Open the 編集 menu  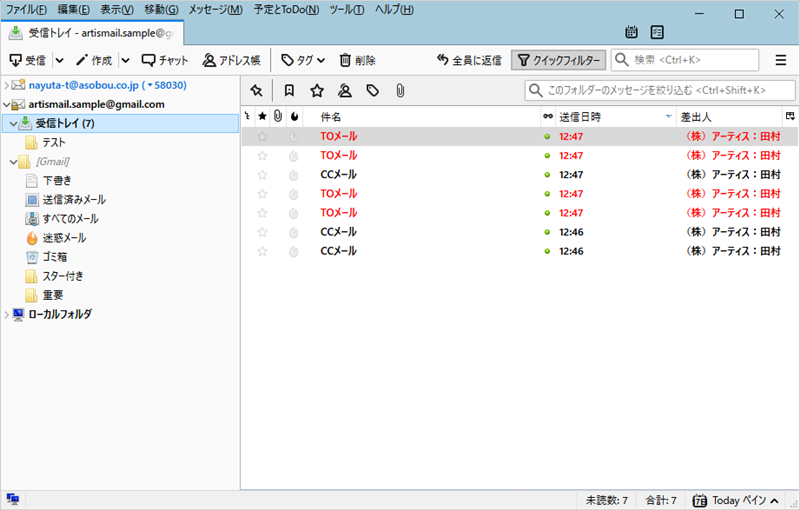point(73,10)
